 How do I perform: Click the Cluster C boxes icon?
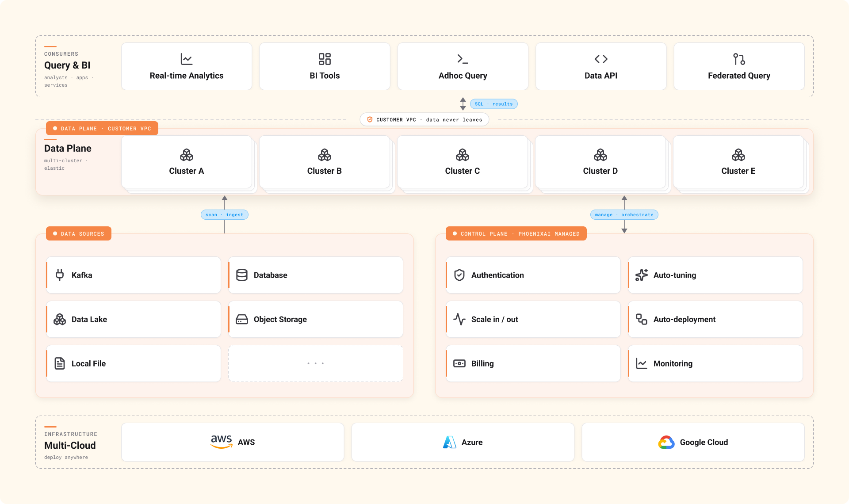[x=463, y=155]
